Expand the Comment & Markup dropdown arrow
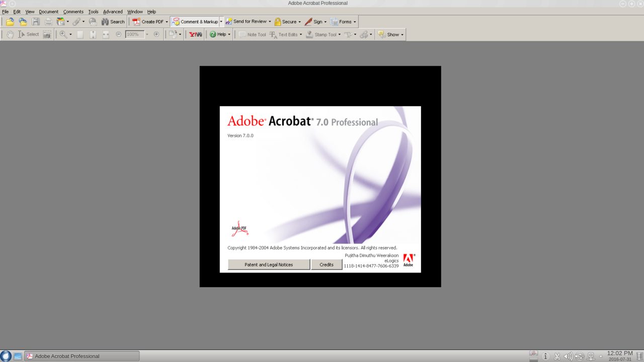The width and height of the screenshot is (644, 362). (x=221, y=22)
